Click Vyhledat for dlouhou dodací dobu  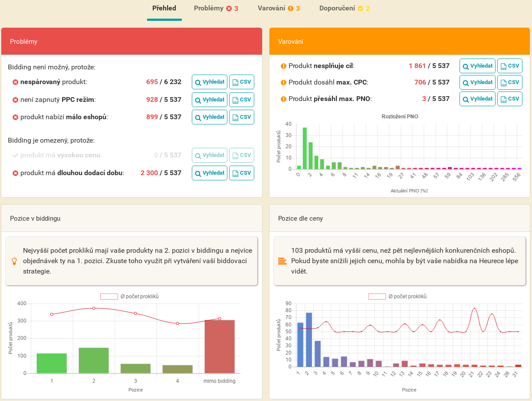click(209, 173)
